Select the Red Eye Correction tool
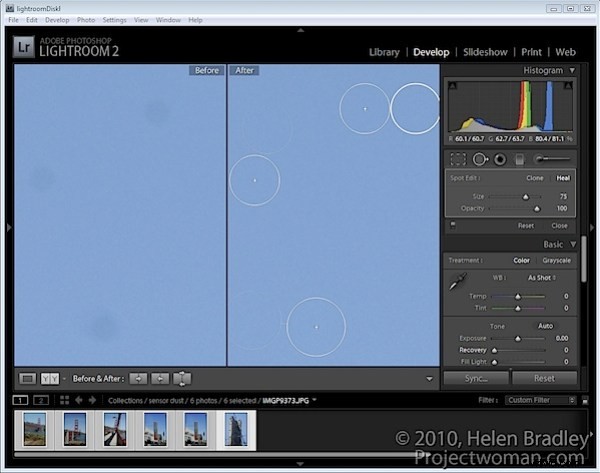 [x=500, y=159]
